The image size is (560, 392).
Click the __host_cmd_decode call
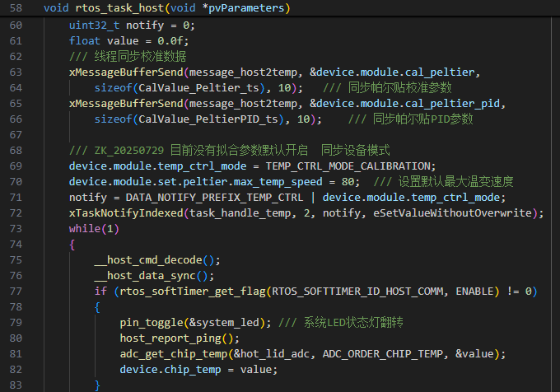(148, 260)
